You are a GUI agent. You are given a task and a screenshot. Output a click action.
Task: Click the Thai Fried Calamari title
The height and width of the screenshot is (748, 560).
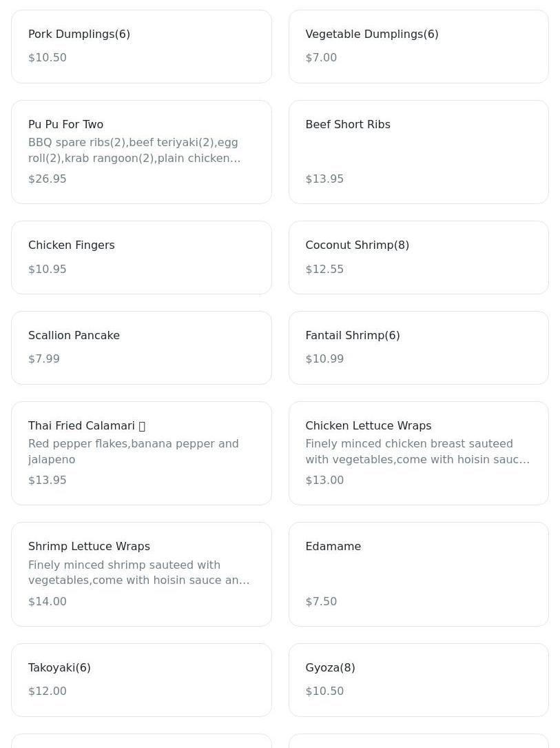(81, 425)
